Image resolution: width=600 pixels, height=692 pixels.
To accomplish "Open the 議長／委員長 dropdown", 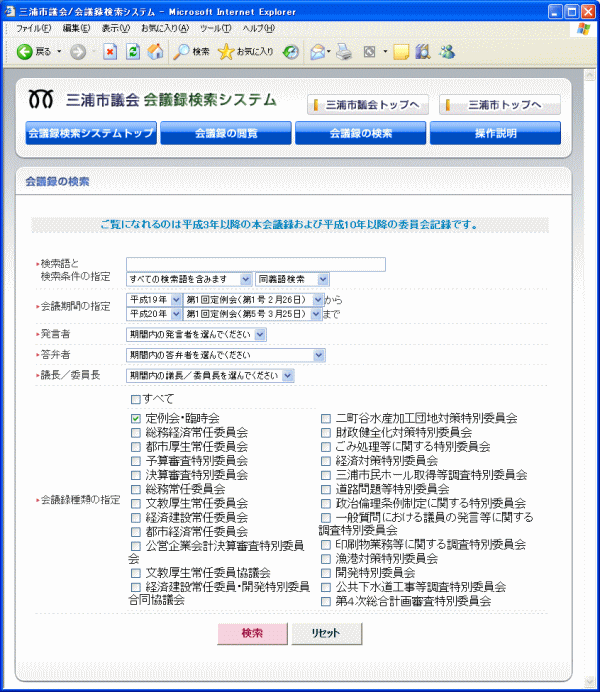I will [210, 376].
